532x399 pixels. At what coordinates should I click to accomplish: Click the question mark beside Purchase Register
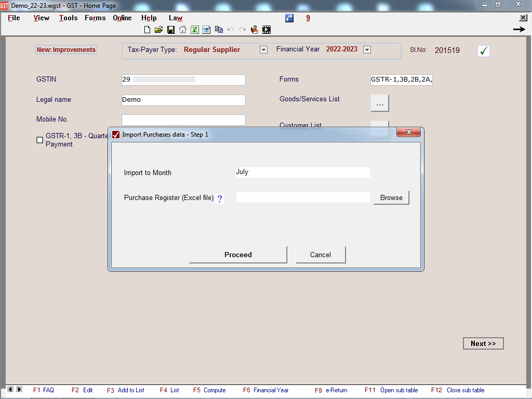pyautogui.click(x=219, y=198)
